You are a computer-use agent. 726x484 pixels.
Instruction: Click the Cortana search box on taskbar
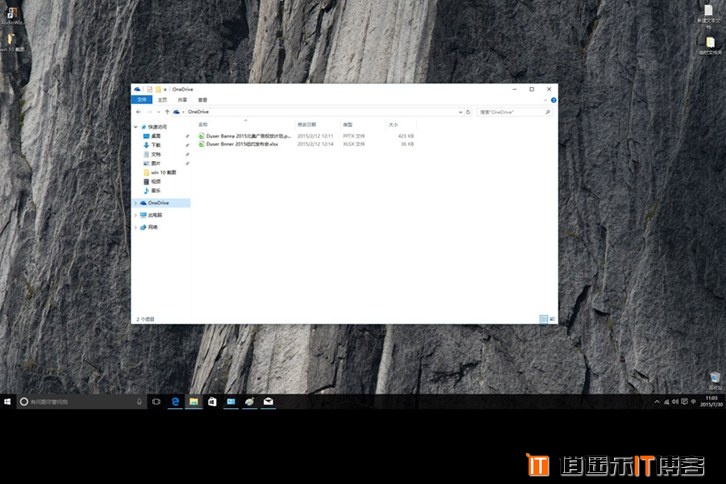(81, 402)
